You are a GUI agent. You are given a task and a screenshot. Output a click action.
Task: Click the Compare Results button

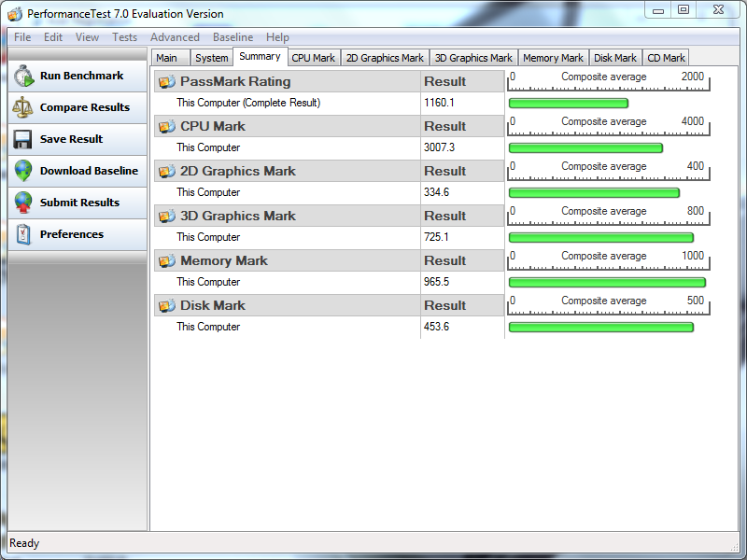[78, 107]
